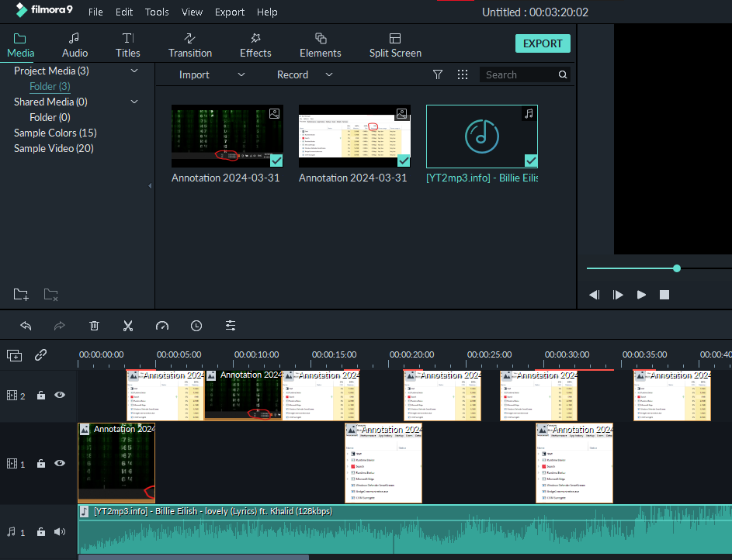
Task: Collapse the Shared Media chevron
Action: coord(134,102)
